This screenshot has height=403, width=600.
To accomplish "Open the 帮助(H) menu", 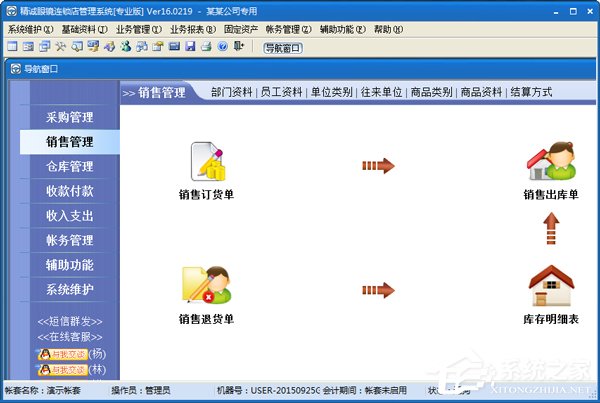I will click(388, 29).
